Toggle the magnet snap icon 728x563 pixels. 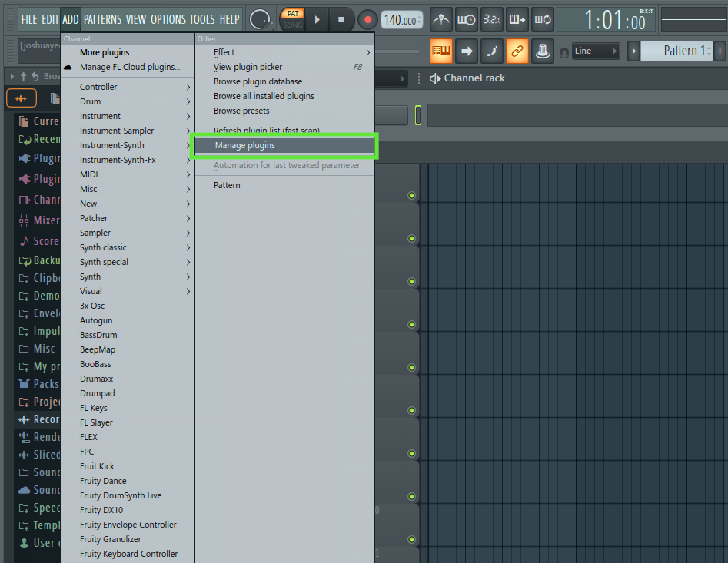[564, 52]
